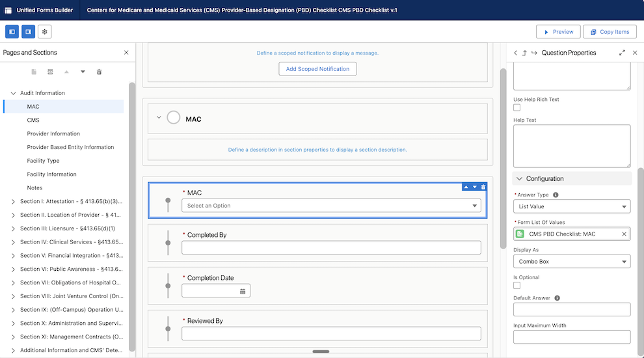Viewport: 644px width, 358px height.
Task: Select the MAC section circle indicator
Action: tap(173, 118)
